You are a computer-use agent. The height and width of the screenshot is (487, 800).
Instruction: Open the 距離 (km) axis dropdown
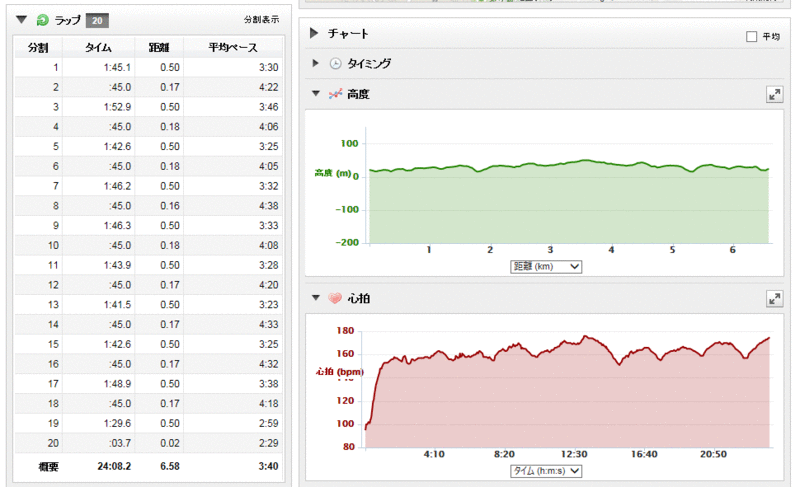click(x=545, y=267)
